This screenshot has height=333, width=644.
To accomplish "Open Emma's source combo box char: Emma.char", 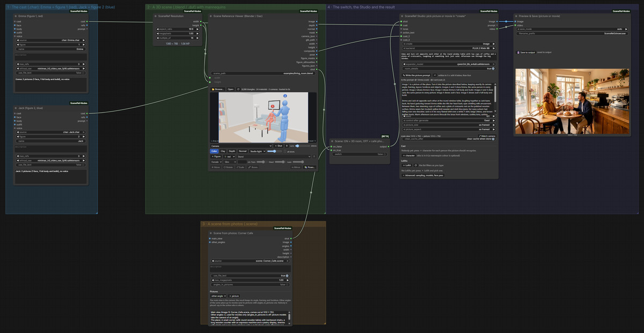I will coord(50,40).
